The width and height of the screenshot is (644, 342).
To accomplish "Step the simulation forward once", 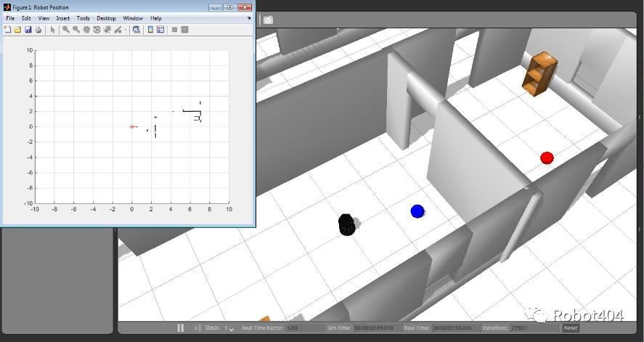I will point(197,328).
